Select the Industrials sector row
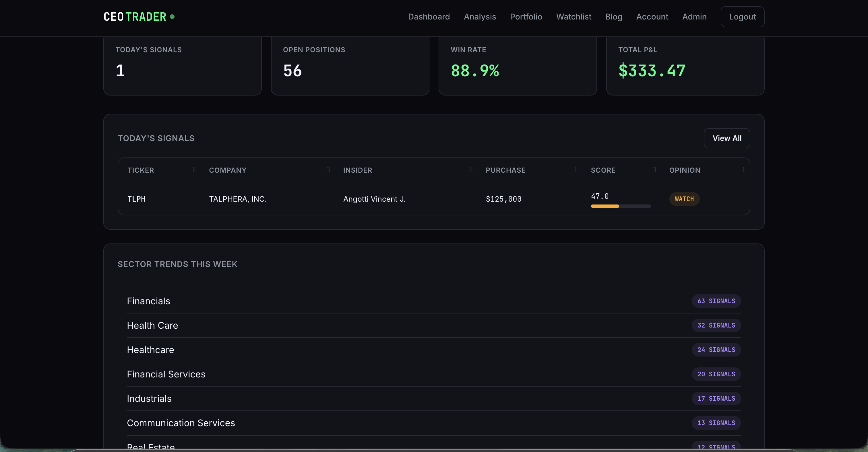The width and height of the screenshot is (868, 452). point(434,398)
